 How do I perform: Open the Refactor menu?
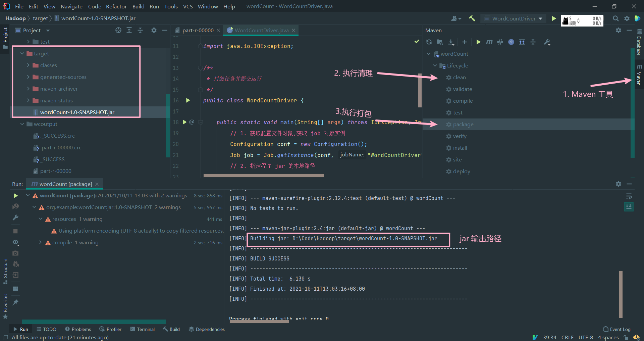click(x=116, y=6)
